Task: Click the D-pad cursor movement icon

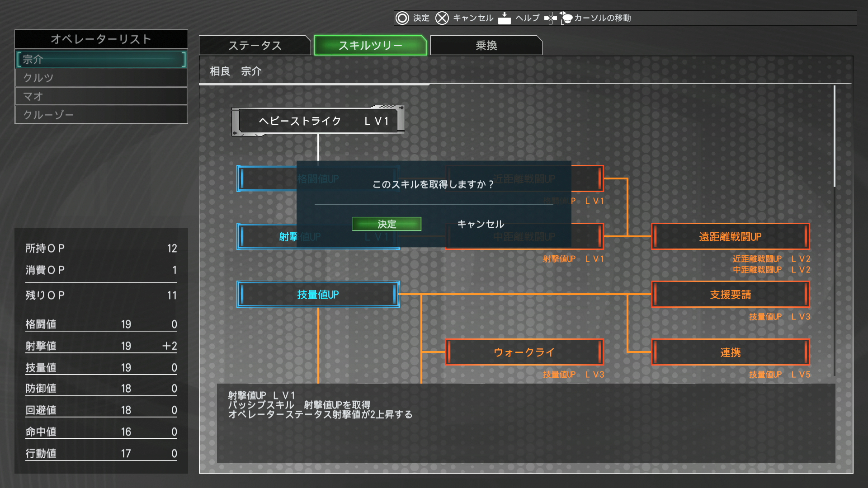Action: [x=550, y=18]
